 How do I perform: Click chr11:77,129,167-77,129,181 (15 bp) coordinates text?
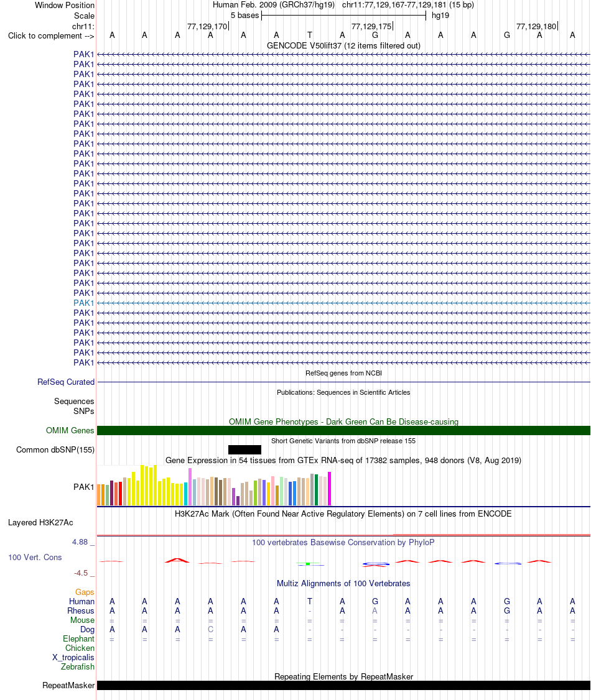(408, 5)
